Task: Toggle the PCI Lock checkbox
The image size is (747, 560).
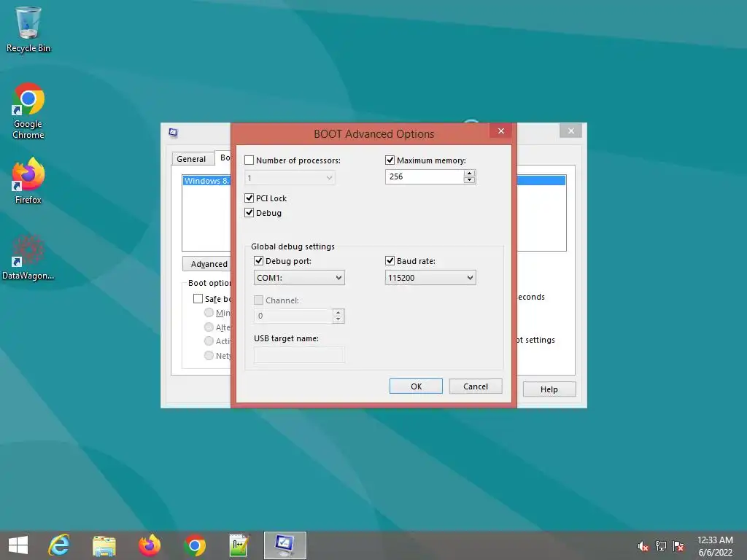Action: point(249,198)
